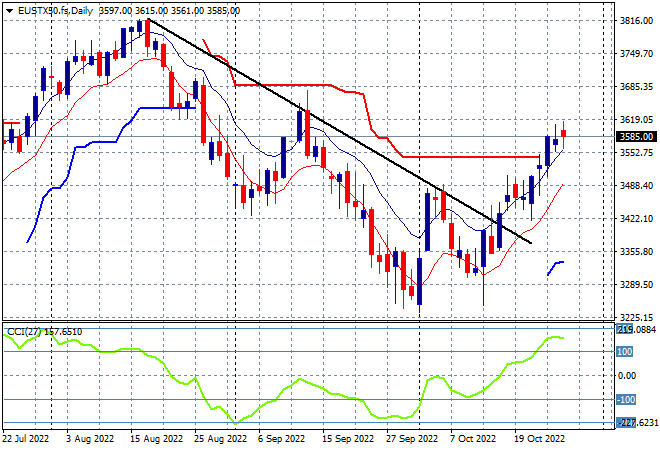Click the -227.6231 CCI scale label
The height and width of the screenshot is (450, 660).
636,423
